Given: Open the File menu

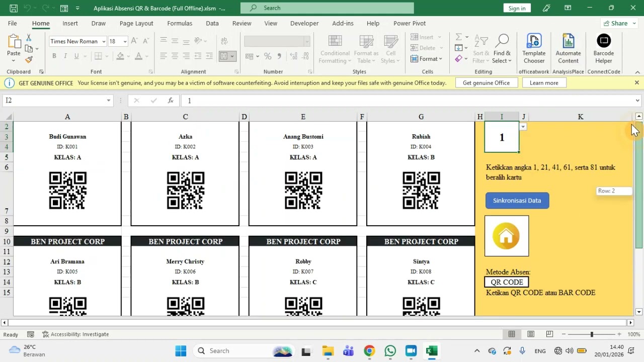Looking at the screenshot, I should [x=12, y=24].
